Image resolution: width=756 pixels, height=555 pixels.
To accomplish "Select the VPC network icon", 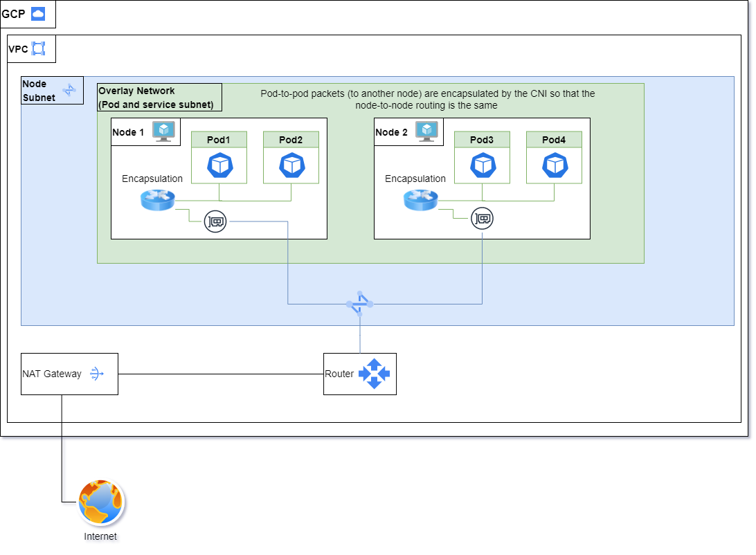I will [x=38, y=49].
